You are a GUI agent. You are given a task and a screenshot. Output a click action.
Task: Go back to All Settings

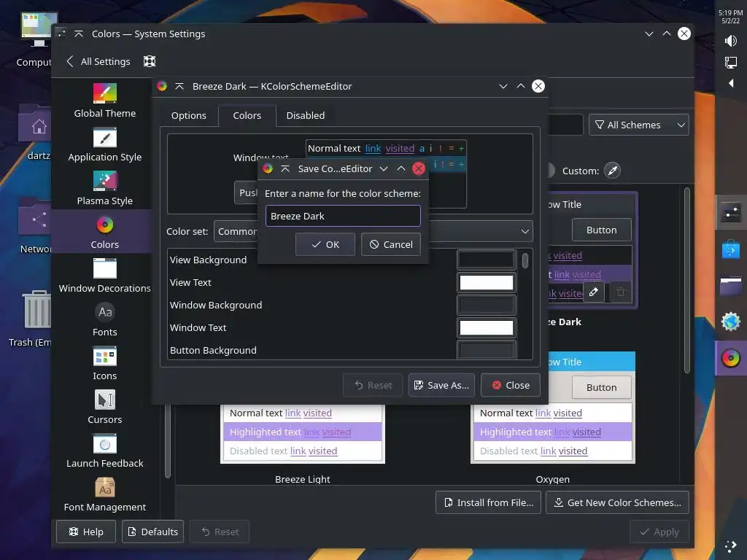[x=98, y=61]
